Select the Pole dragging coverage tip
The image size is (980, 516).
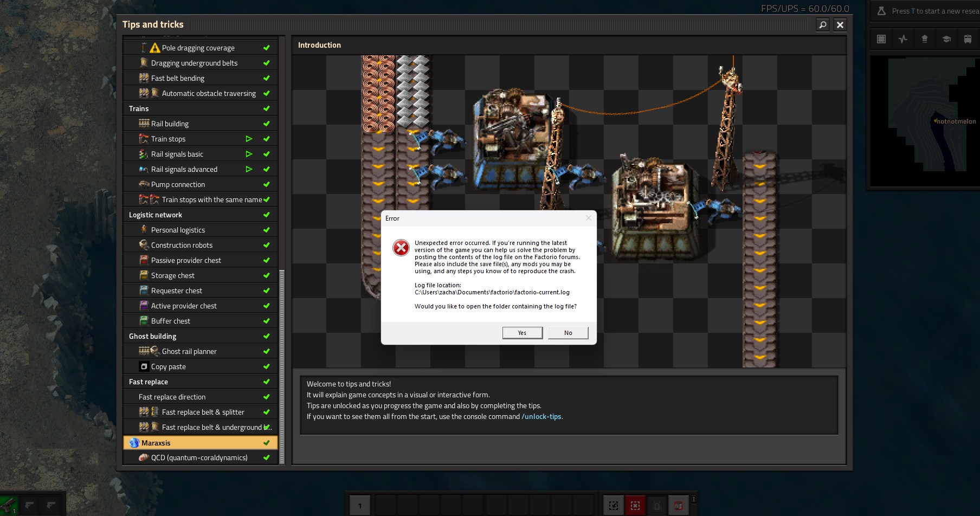pyautogui.click(x=201, y=48)
